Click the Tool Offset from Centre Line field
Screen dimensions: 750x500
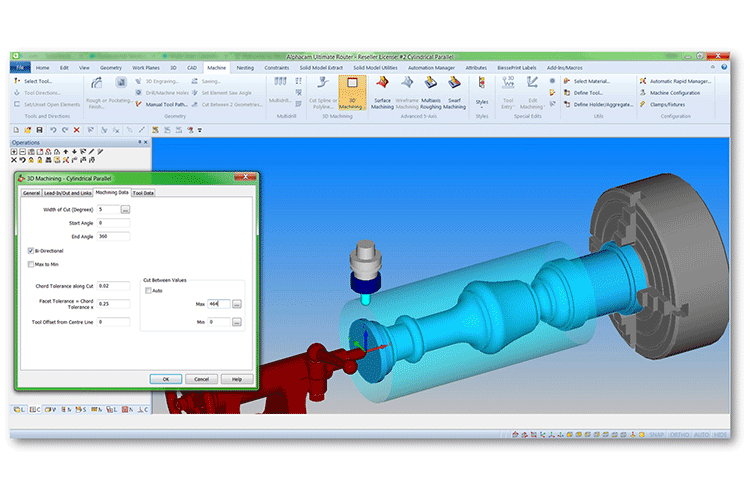113,322
